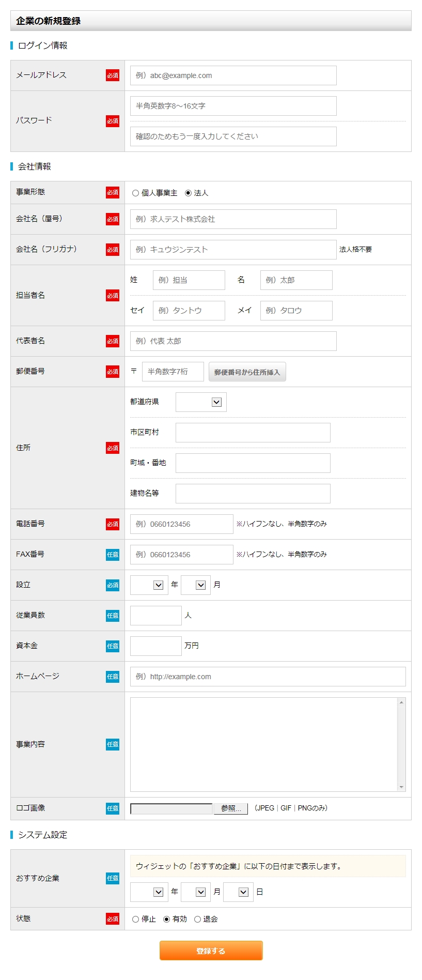
Task: Focus the 従業員数 input field
Action: (156, 616)
